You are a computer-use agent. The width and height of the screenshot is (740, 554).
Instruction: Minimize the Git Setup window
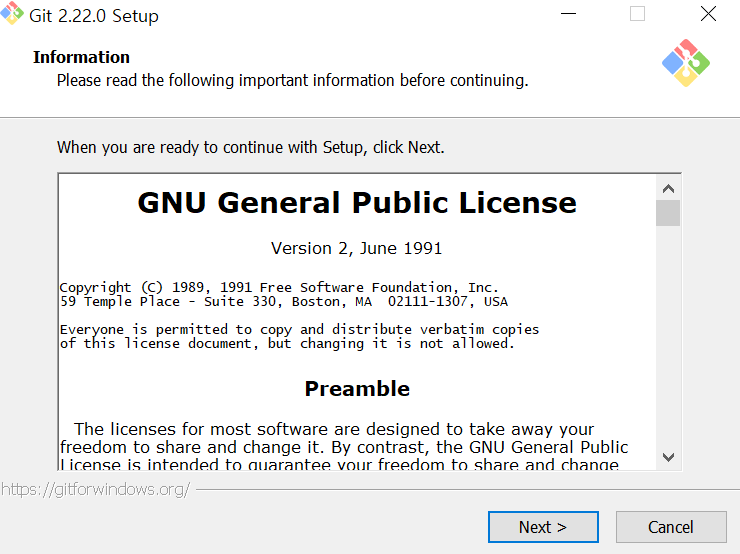click(568, 14)
